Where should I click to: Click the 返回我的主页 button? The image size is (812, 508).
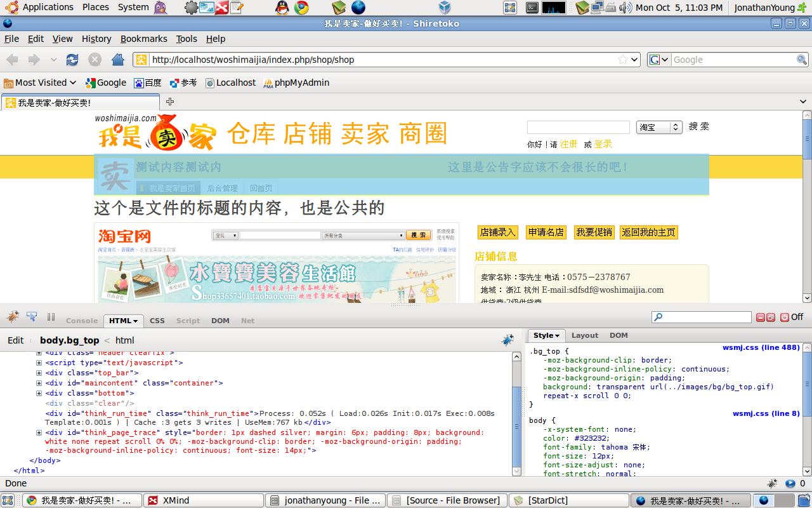pyautogui.click(x=649, y=232)
